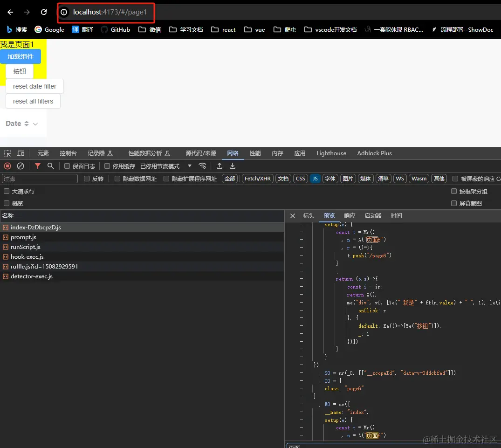Image resolution: width=501 pixels, height=448 pixels.
Task: Select the Fetch/XHR request type filter
Action: pyautogui.click(x=258, y=179)
